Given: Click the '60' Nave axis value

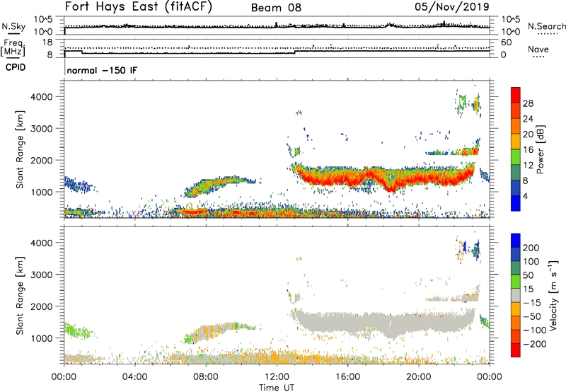Looking at the screenshot, I should point(506,42).
